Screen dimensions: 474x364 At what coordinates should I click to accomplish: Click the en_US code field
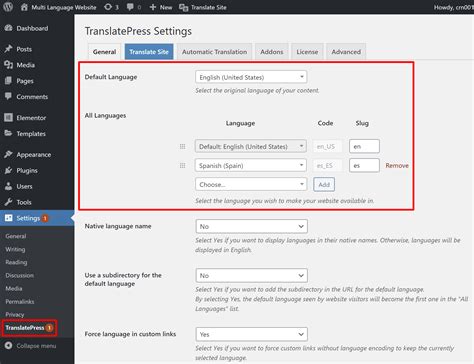point(327,146)
